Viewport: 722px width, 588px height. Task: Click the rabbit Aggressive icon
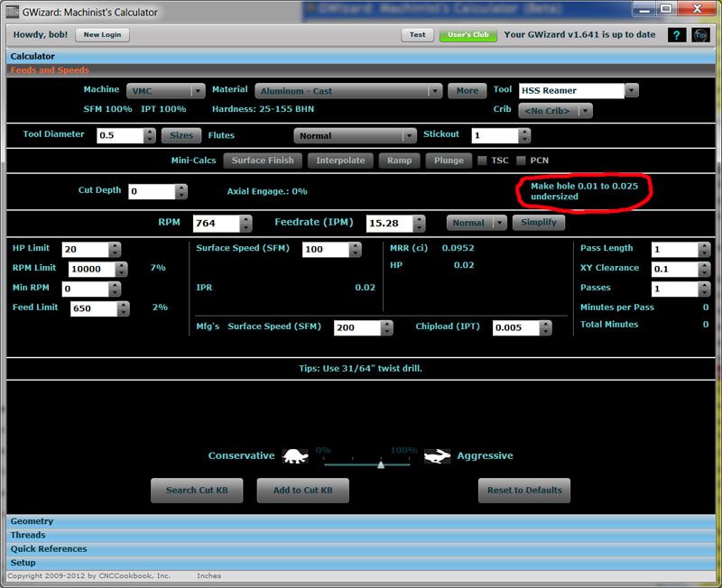coord(438,456)
